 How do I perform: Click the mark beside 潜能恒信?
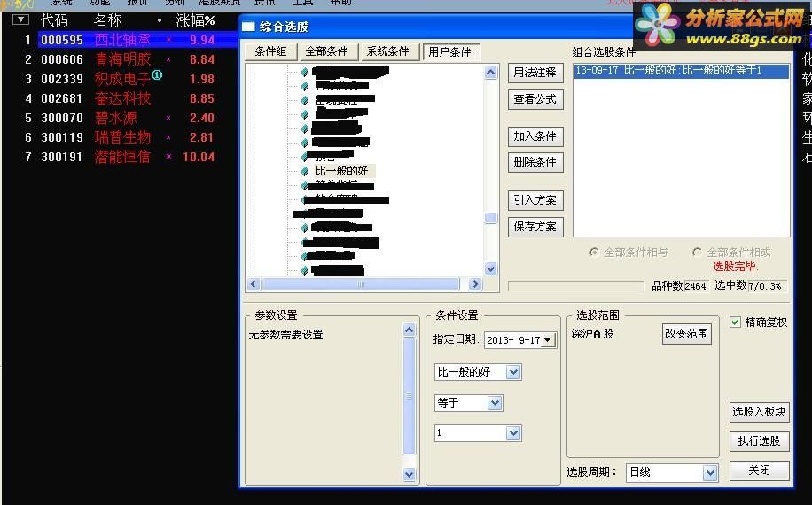(168, 156)
